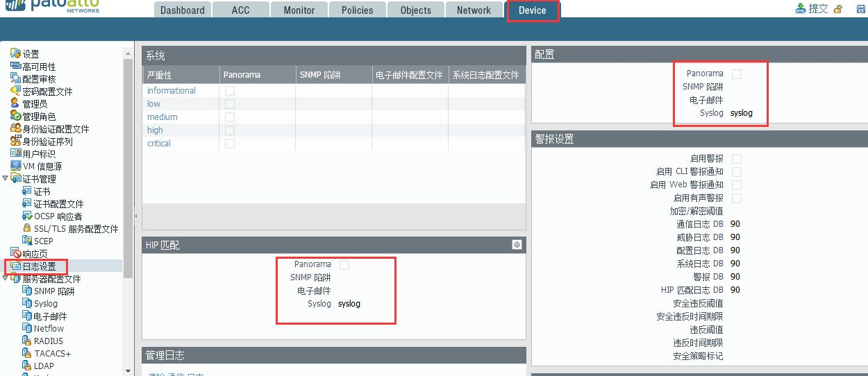Screen dimensions: 868x376
Task: Click the save configuration disk icon
Action: 861,9
